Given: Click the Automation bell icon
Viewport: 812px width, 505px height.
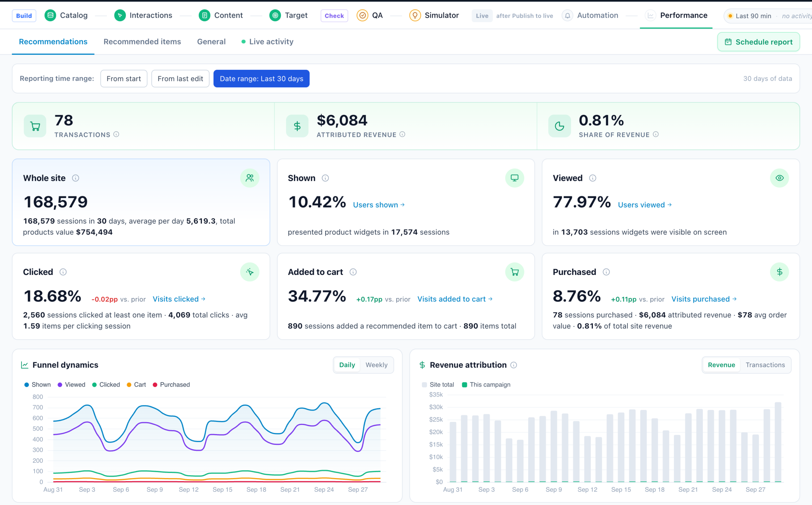Looking at the screenshot, I should [x=567, y=15].
